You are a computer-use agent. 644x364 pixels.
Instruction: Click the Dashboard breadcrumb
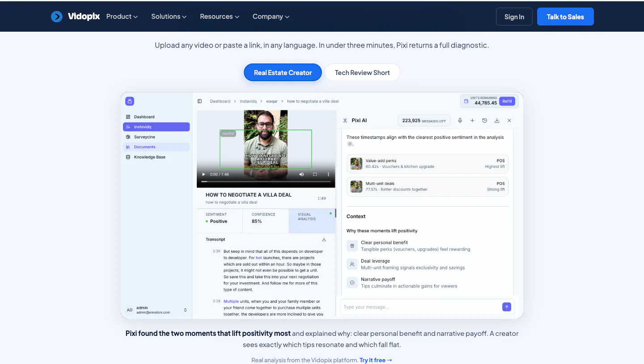(220, 101)
